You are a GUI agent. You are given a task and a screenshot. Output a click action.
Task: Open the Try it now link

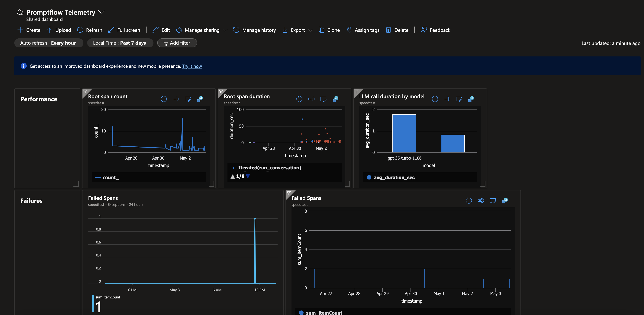tap(192, 66)
